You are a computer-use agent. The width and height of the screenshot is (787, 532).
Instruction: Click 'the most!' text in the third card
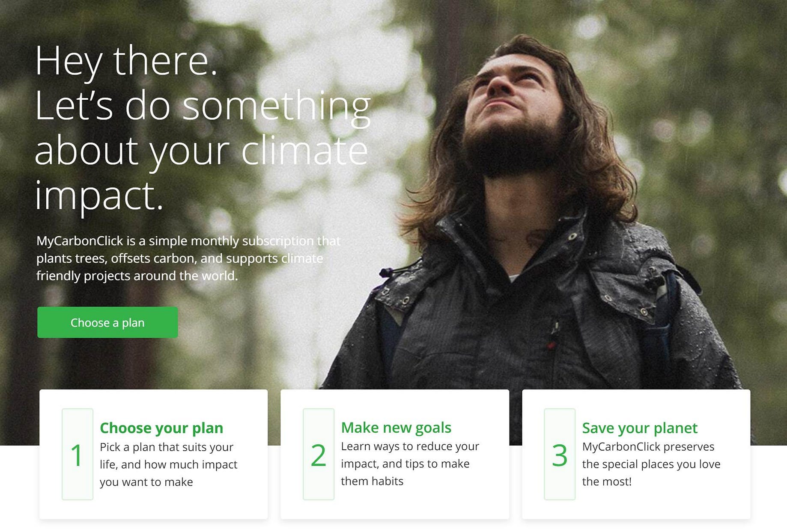click(607, 481)
